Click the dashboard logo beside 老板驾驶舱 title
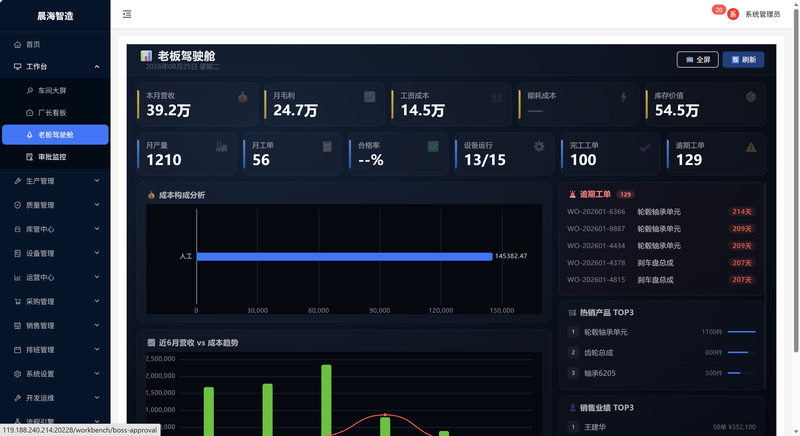Viewport: 800px width, 436px height. [146, 56]
